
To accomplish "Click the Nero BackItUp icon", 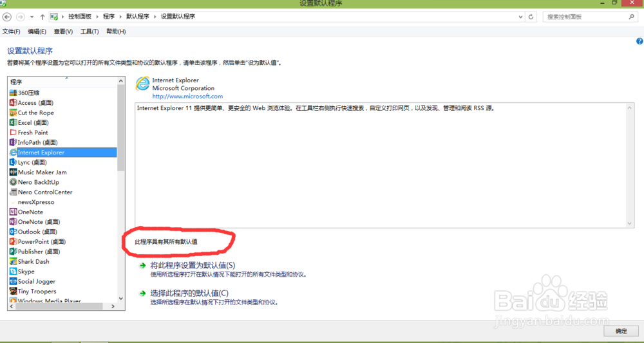I will coord(13,182).
